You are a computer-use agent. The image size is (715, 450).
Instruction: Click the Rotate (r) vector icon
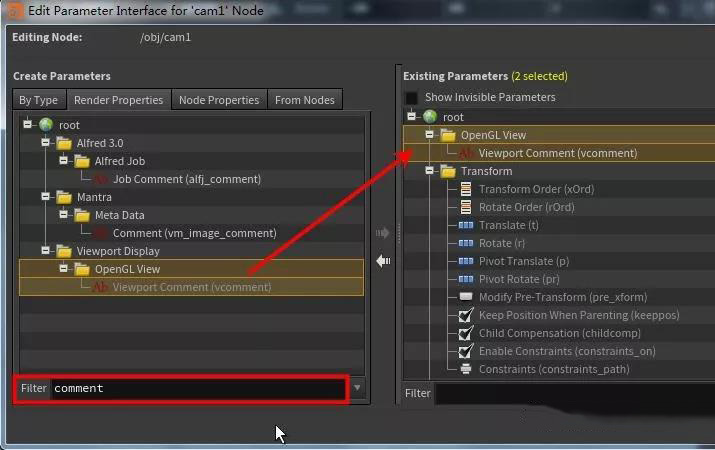point(466,243)
